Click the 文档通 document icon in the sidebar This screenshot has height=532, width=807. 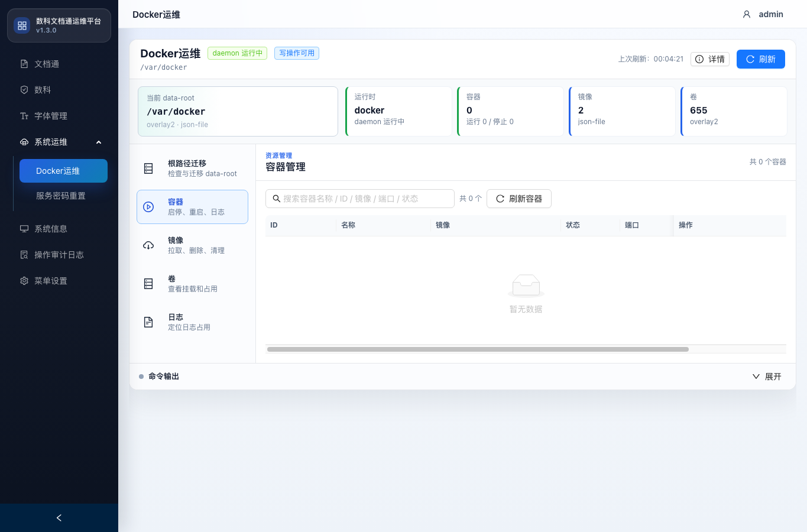[x=24, y=64]
